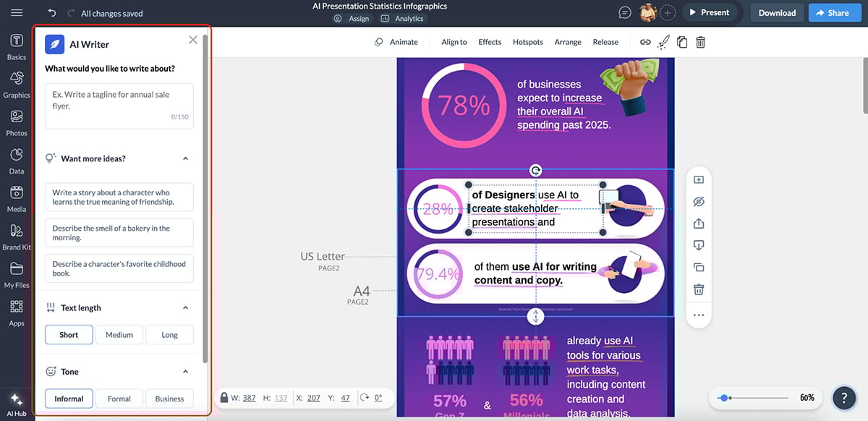
Task: Click the Present button
Action: point(711,12)
